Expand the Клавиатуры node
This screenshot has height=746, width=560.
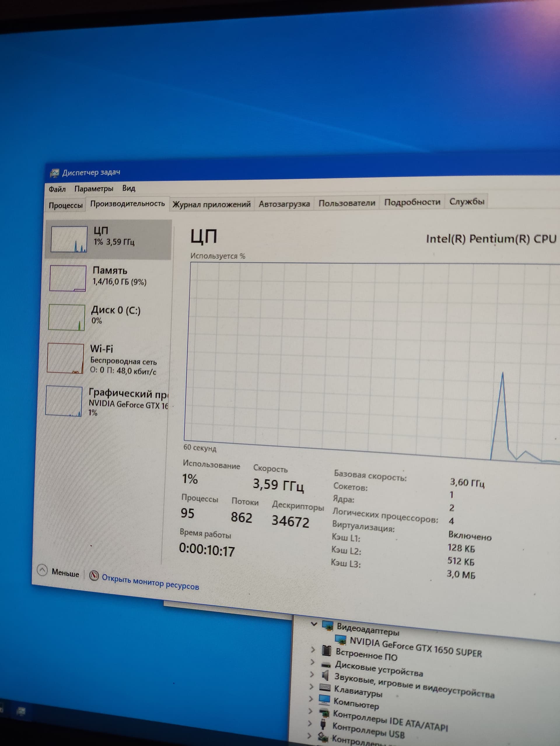click(x=311, y=687)
